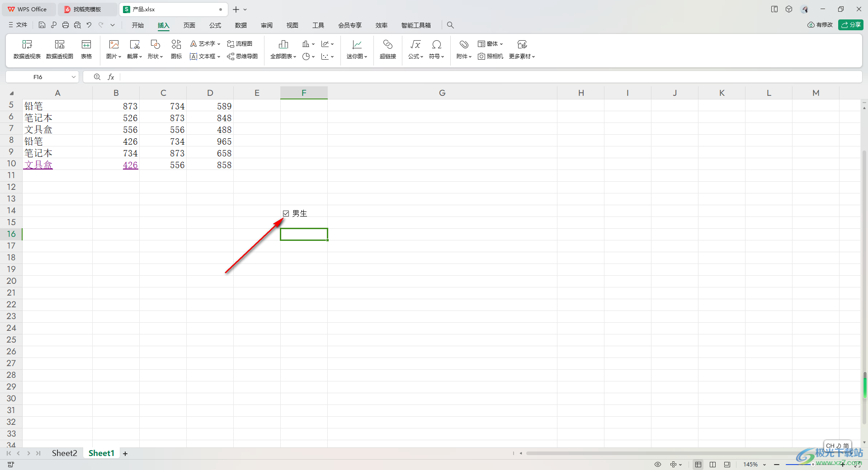Expand quick access toolbar customize arrow
This screenshot has width=868, height=470.
113,25
